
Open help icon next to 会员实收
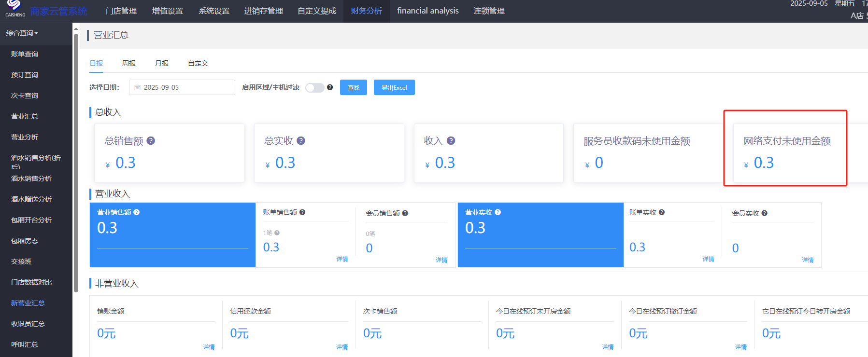[765, 213]
